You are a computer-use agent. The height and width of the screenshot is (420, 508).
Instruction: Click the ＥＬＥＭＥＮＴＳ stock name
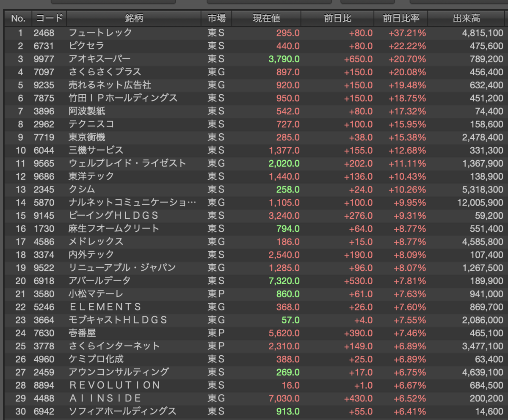(x=105, y=307)
